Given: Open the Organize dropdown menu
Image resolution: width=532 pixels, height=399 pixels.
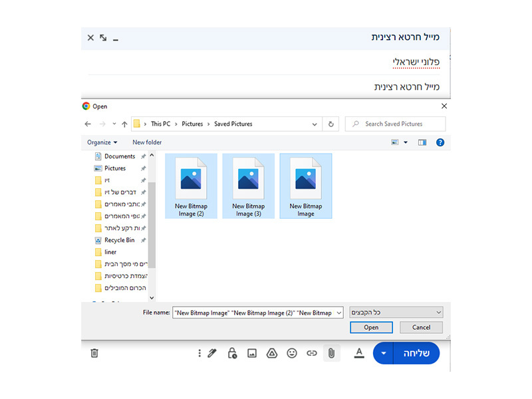Looking at the screenshot, I should tap(102, 142).
